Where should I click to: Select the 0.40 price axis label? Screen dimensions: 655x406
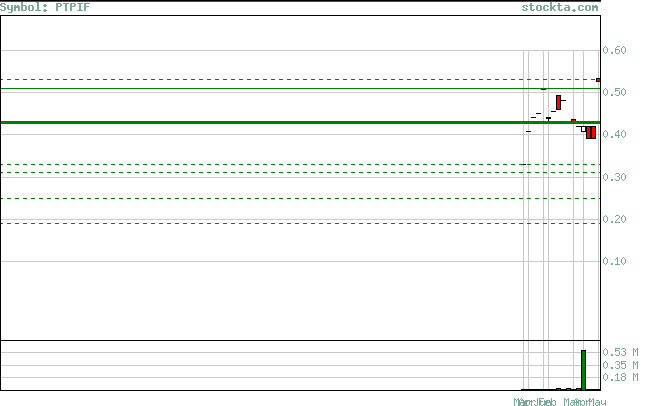614,134
